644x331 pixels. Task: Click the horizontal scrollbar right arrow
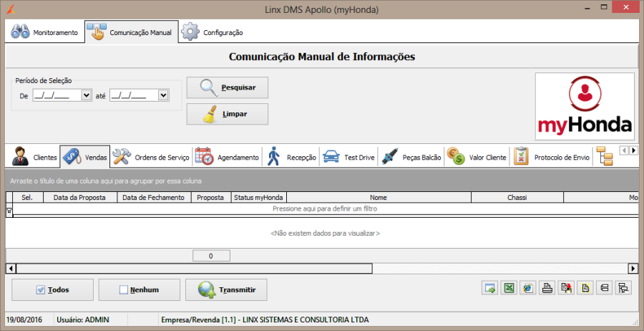633,269
